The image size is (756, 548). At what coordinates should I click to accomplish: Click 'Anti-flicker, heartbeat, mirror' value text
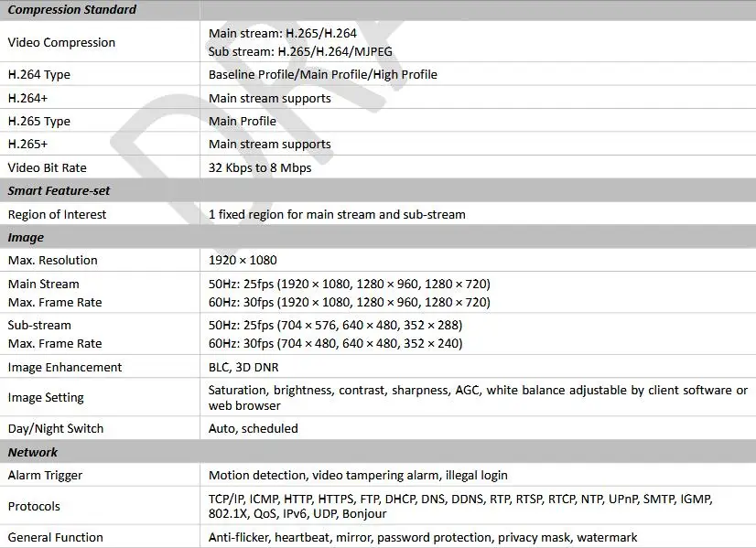(423, 537)
